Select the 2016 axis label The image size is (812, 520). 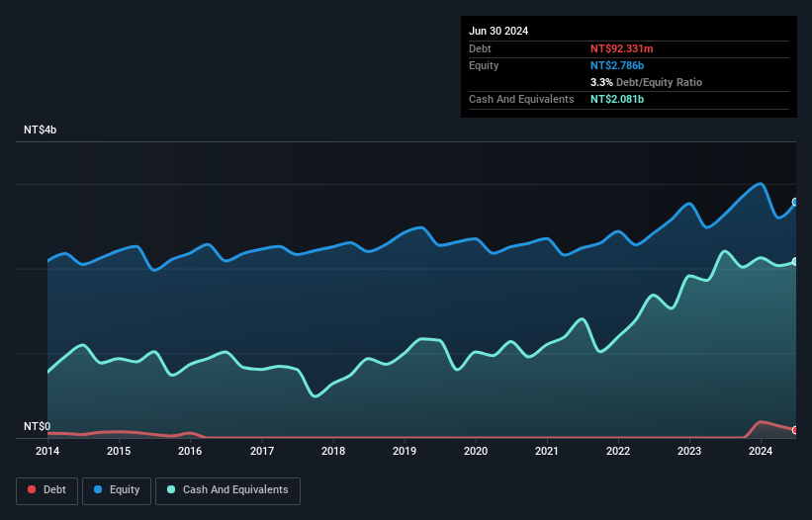pos(190,451)
